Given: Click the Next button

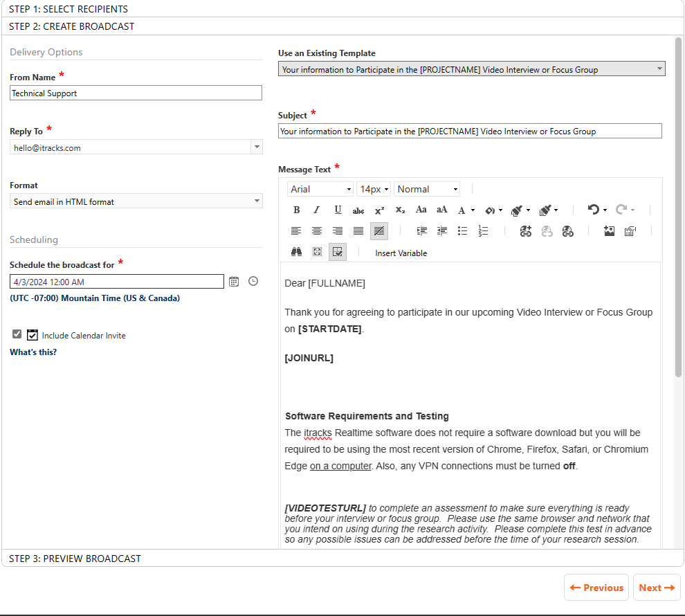Looking at the screenshot, I should (x=657, y=588).
